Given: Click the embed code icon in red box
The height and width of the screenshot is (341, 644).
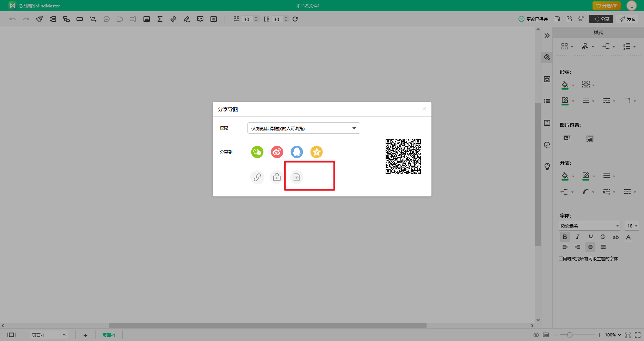Looking at the screenshot, I should click(x=296, y=177).
